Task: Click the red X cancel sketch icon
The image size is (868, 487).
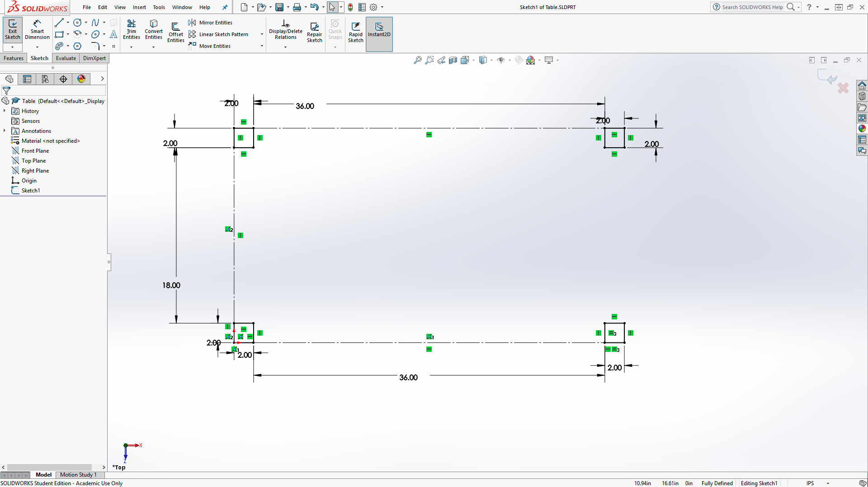Action: click(843, 88)
